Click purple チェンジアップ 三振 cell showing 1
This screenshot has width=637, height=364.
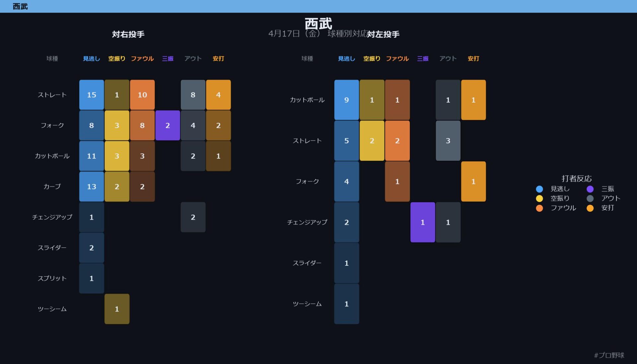(423, 222)
